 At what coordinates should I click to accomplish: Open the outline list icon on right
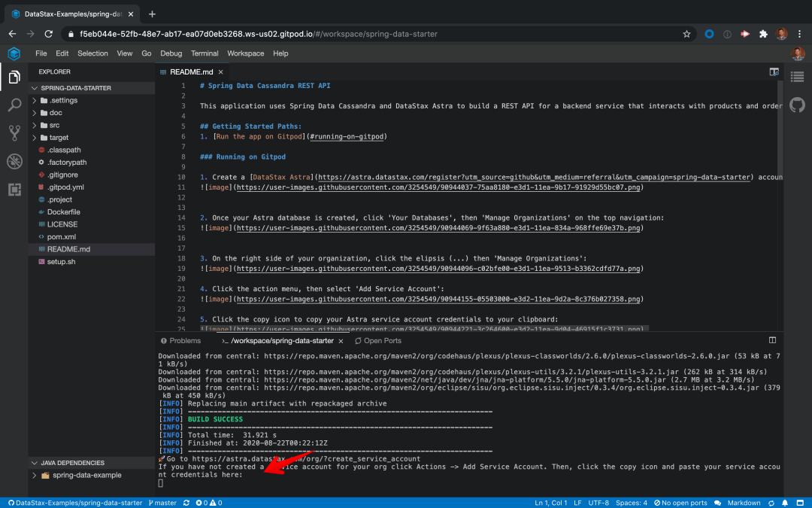pos(797,78)
